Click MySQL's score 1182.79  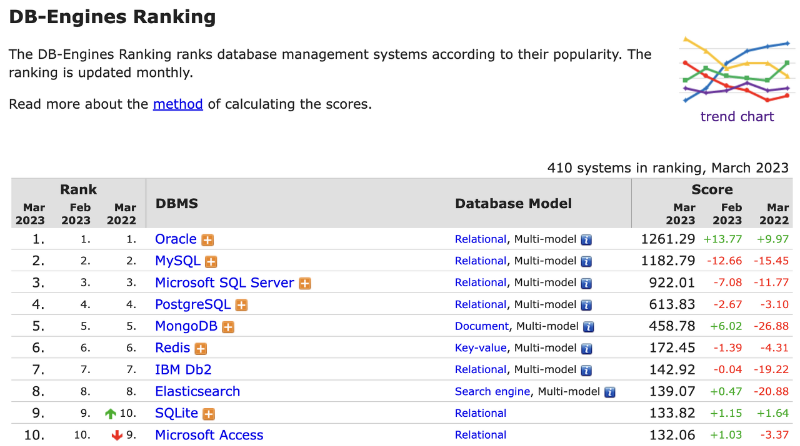click(668, 261)
